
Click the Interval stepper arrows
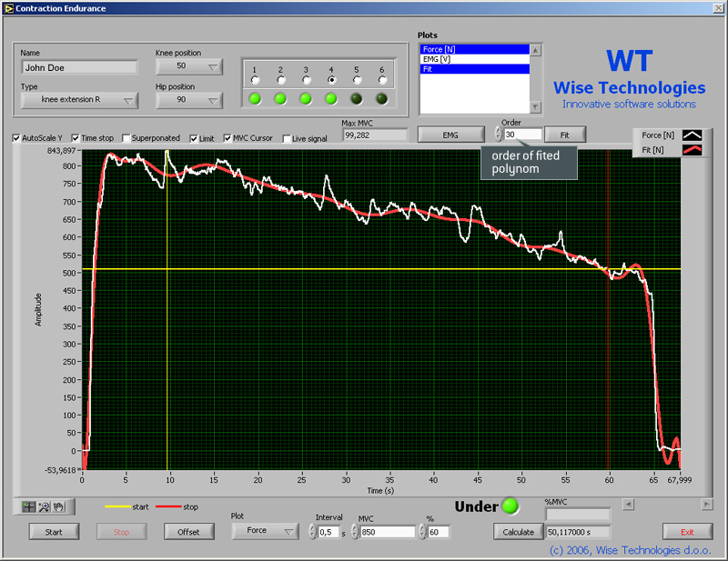[x=312, y=532]
